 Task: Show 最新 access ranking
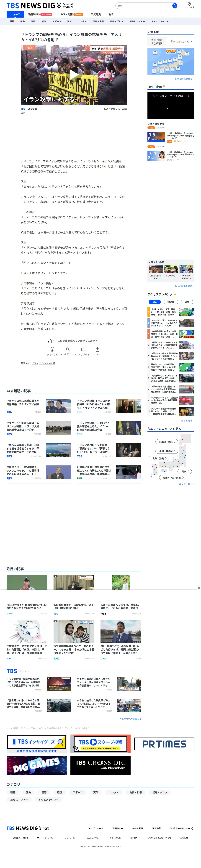click(155, 302)
